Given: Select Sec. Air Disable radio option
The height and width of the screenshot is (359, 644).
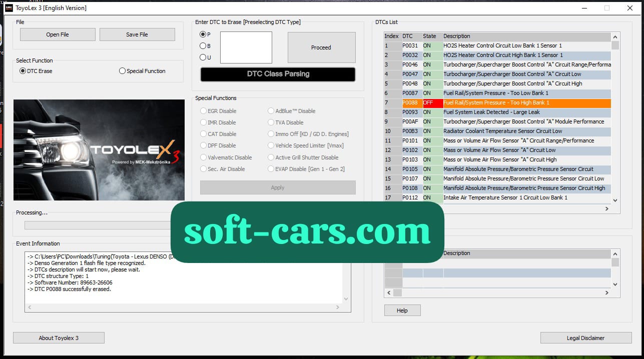Looking at the screenshot, I should tap(223, 169).
